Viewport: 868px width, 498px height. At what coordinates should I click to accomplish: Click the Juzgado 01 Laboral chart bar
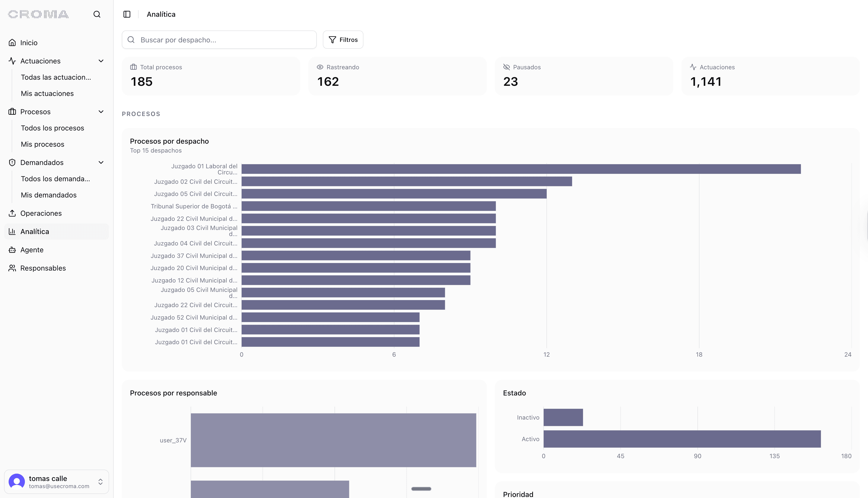[521, 169]
